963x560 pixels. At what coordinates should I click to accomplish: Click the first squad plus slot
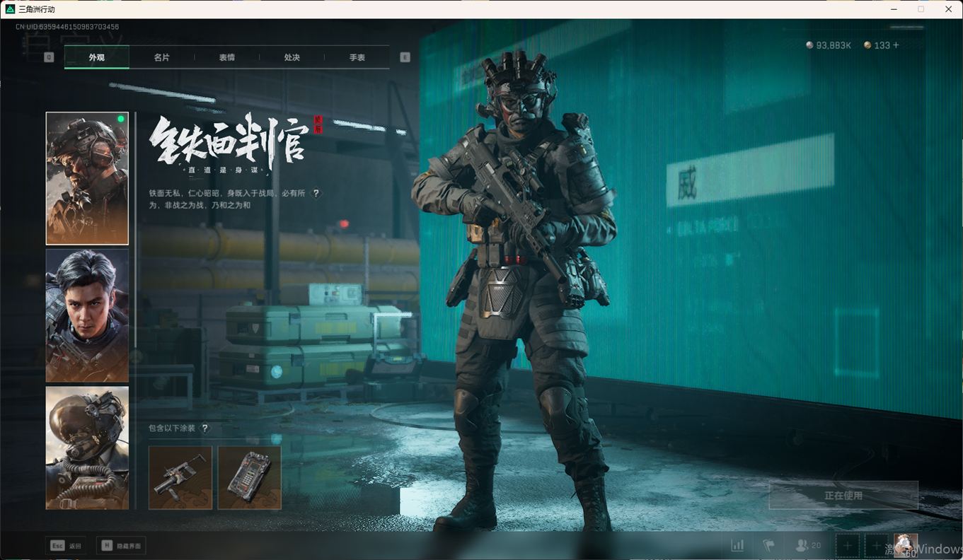(847, 545)
